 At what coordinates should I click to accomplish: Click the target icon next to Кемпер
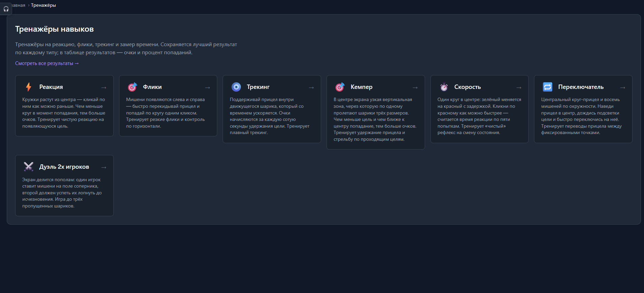pyautogui.click(x=340, y=87)
